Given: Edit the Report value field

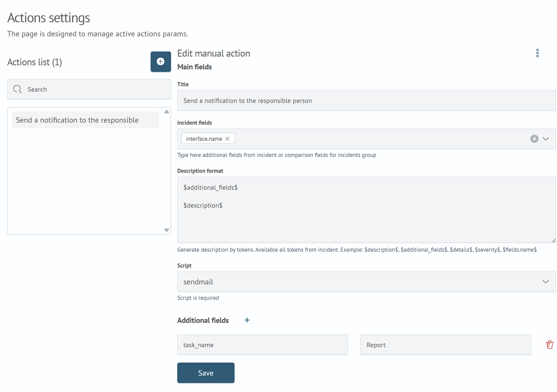Looking at the screenshot, I should click(x=446, y=345).
